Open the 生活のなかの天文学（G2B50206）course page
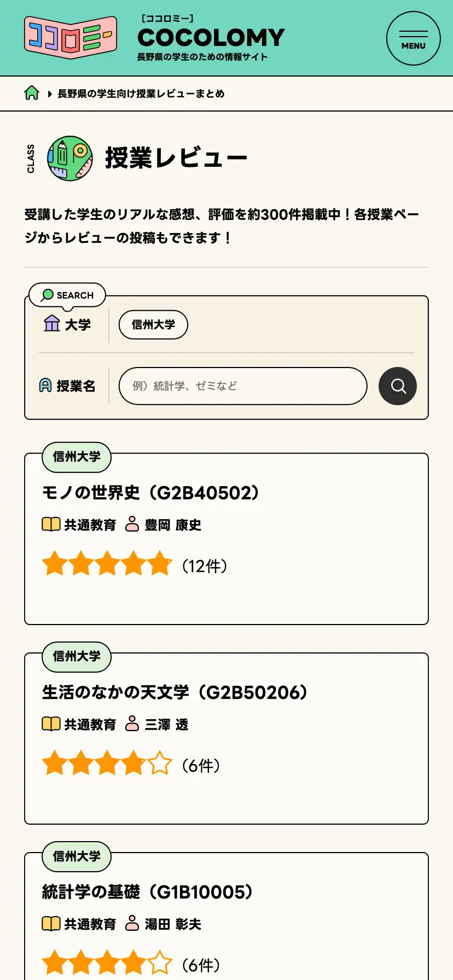Screen dimensions: 453x980 click(x=175, y=691)
